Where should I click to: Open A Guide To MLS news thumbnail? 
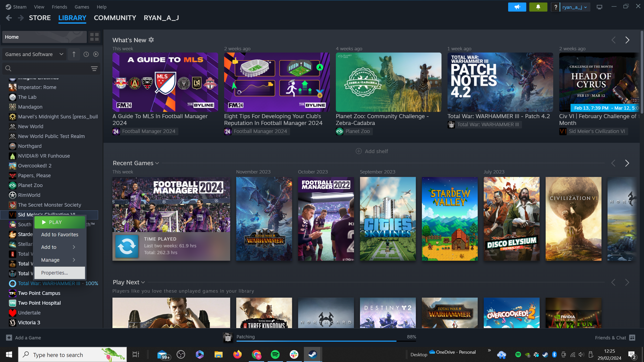coord(165,82)
